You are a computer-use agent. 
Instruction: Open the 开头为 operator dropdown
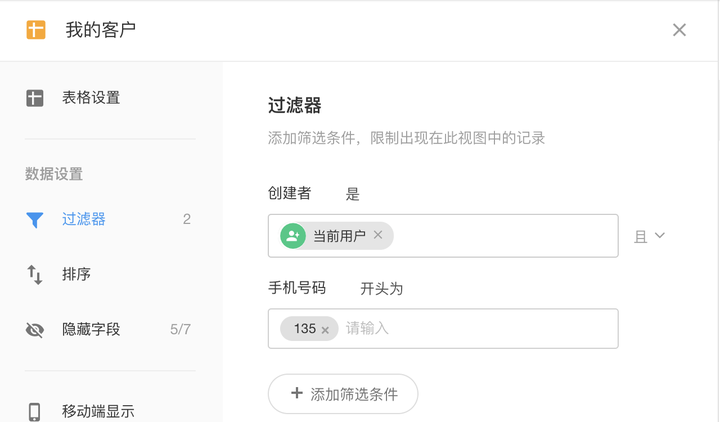(381, 289)
